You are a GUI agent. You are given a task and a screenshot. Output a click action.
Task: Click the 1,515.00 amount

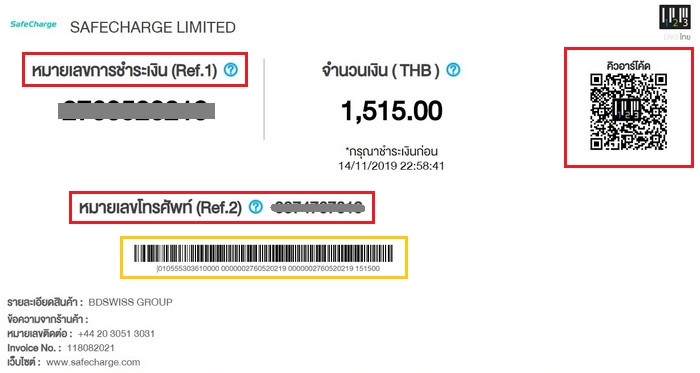pyautogui.click(x=392, y=111)
